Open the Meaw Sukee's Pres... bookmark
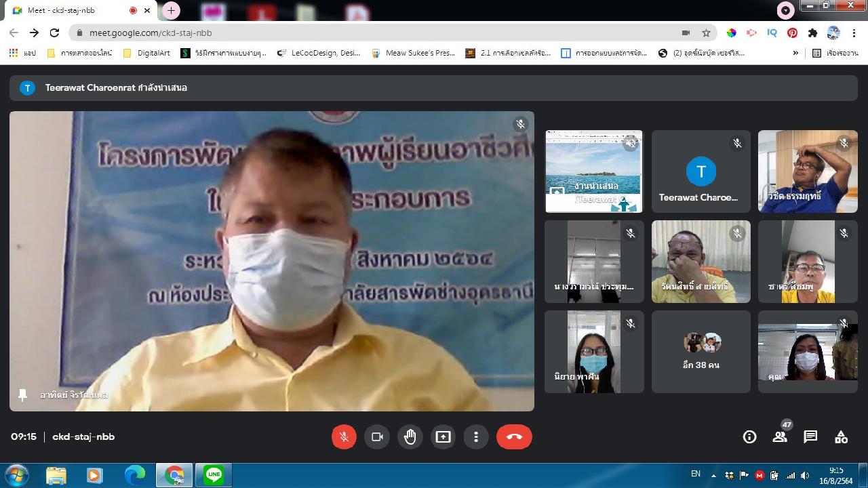The image size is (868, 488). tap(414, 53)
